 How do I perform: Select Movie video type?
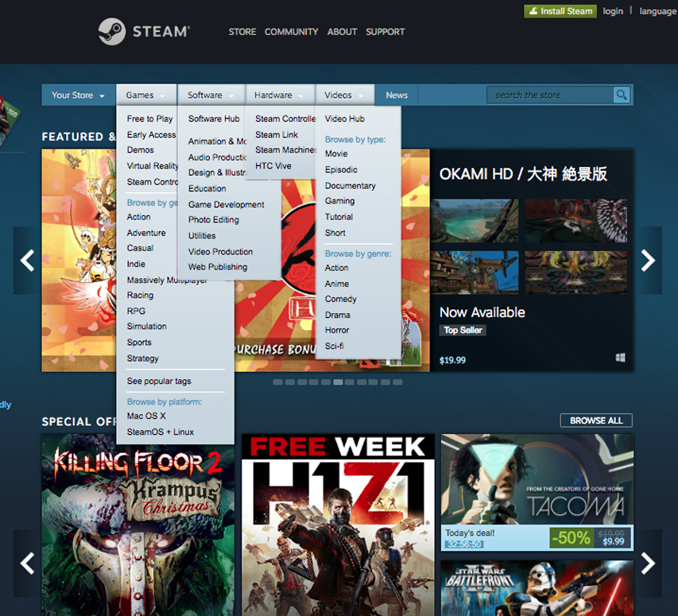point(336,153)
